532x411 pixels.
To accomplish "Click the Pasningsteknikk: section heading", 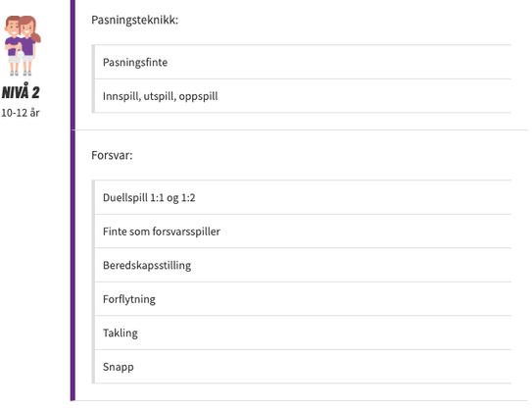I will click(134, 20).
